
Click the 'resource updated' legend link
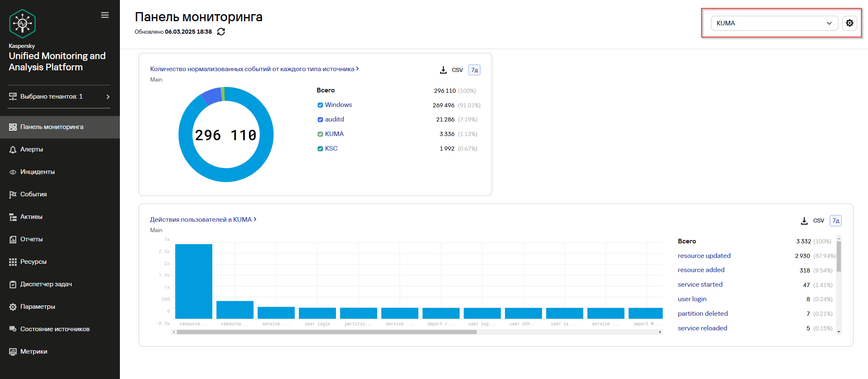tap(704, 256)
